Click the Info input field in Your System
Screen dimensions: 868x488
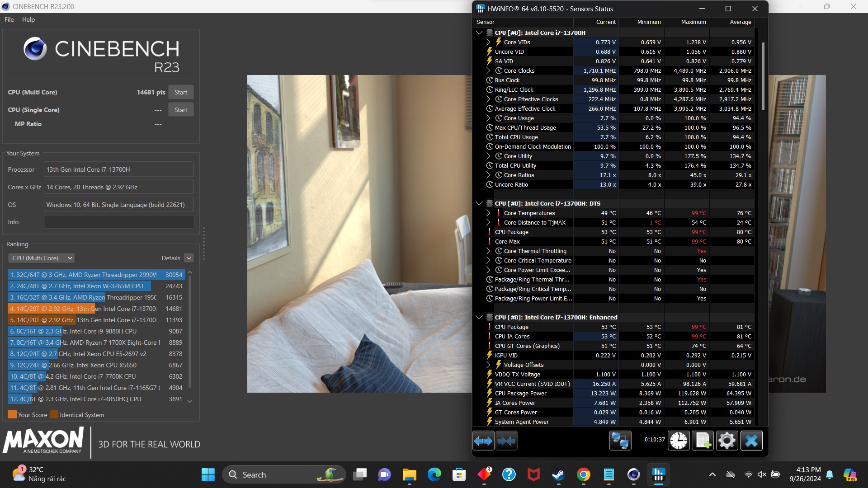pos(119,222)
